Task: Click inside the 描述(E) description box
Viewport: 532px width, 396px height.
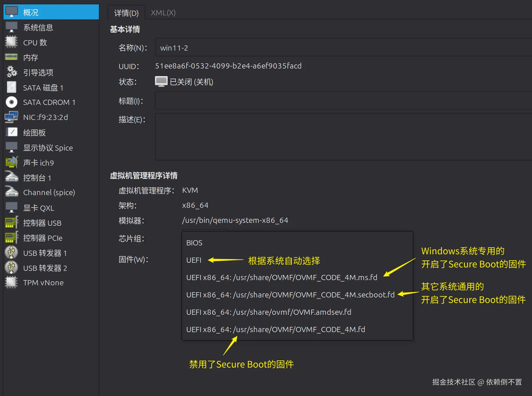Action: coord(343,137)
